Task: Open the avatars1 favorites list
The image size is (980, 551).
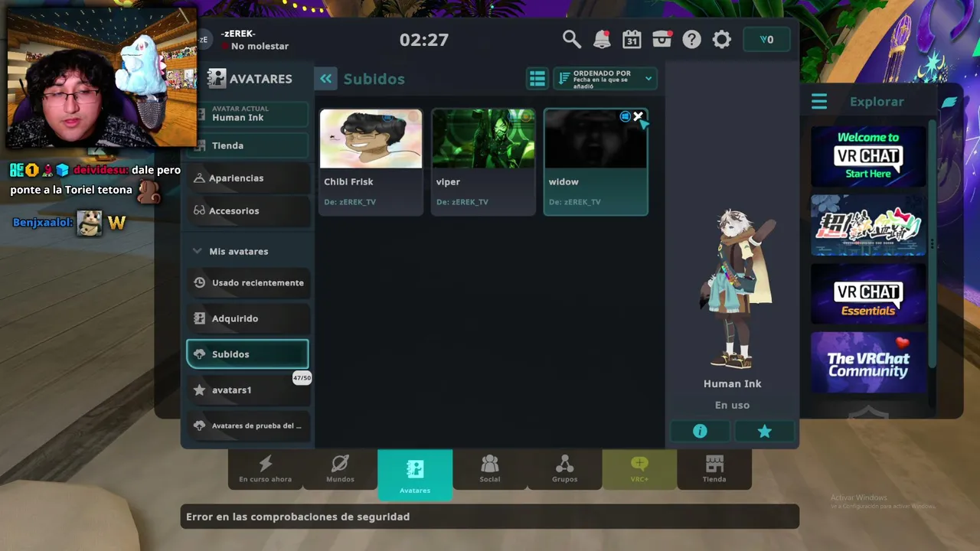Action: tap(247, 390)
